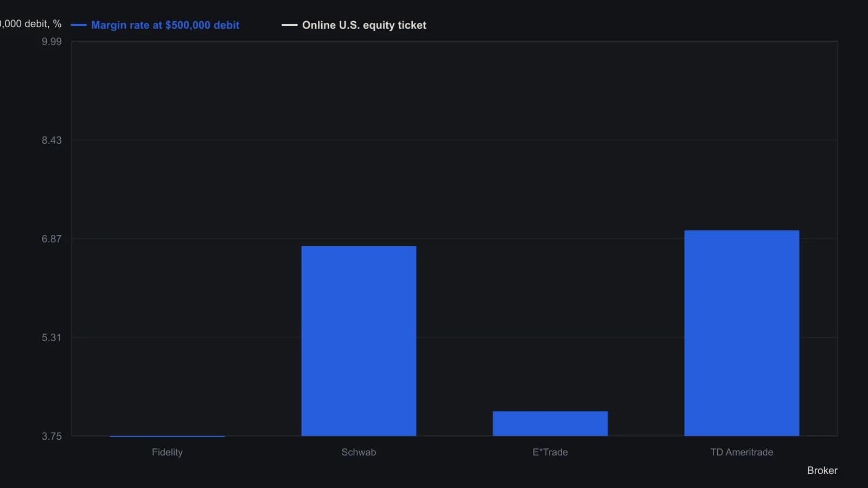Click the 5.31 y-axis tick label

(x=52, y=338)
